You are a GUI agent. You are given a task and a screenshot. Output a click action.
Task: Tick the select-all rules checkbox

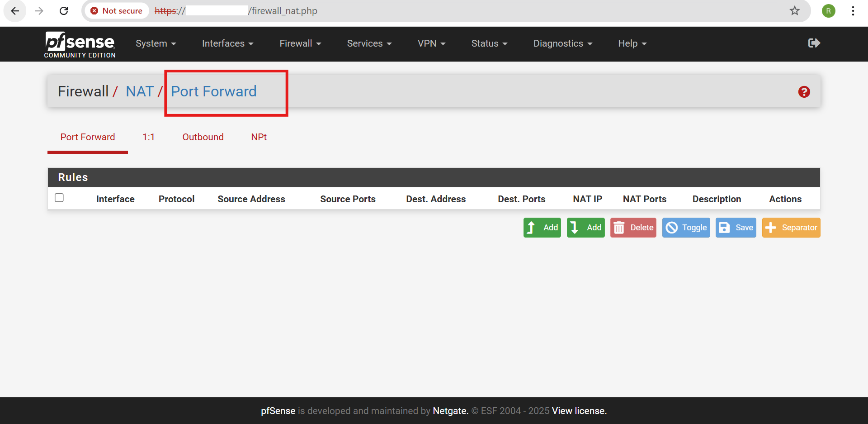(59, 198)
